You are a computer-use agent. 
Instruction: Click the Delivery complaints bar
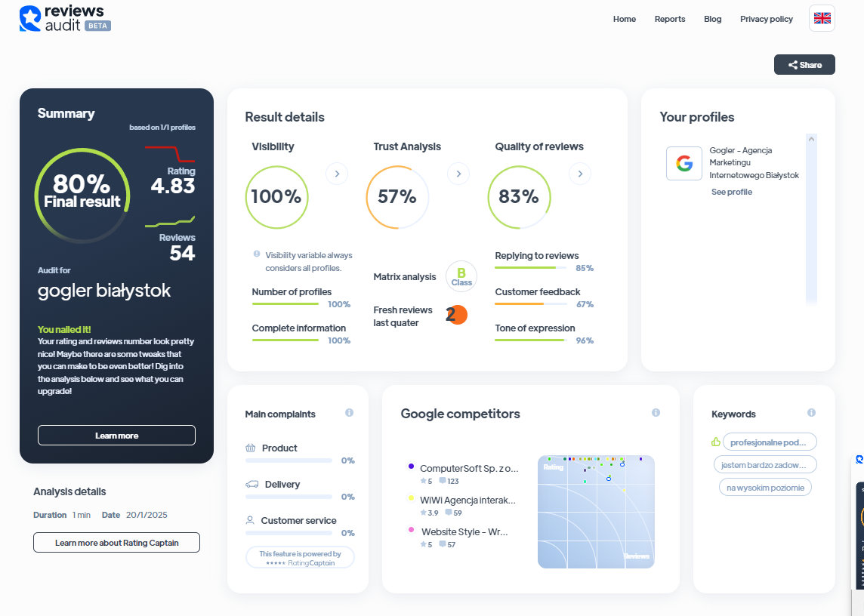(x=289, y=497)
